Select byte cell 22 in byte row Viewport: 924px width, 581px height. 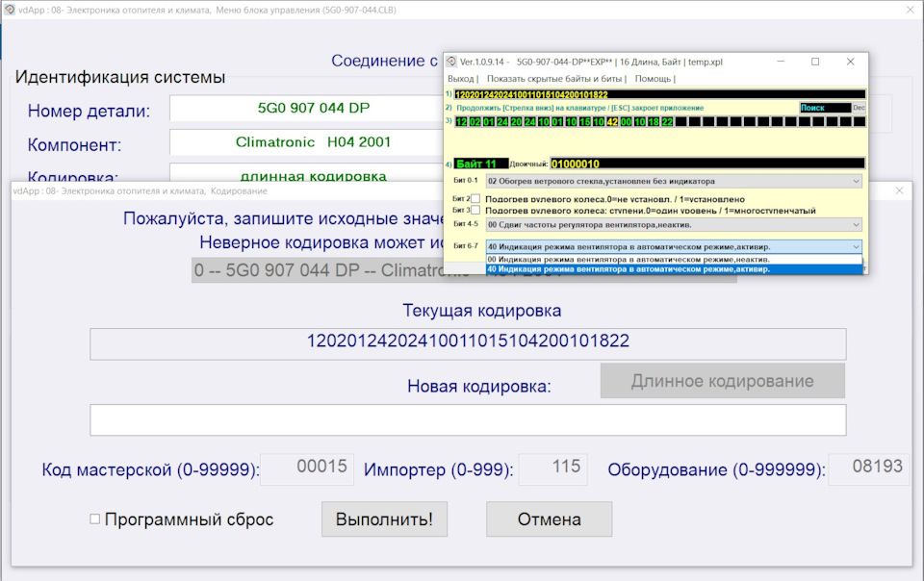click(667, 122)
